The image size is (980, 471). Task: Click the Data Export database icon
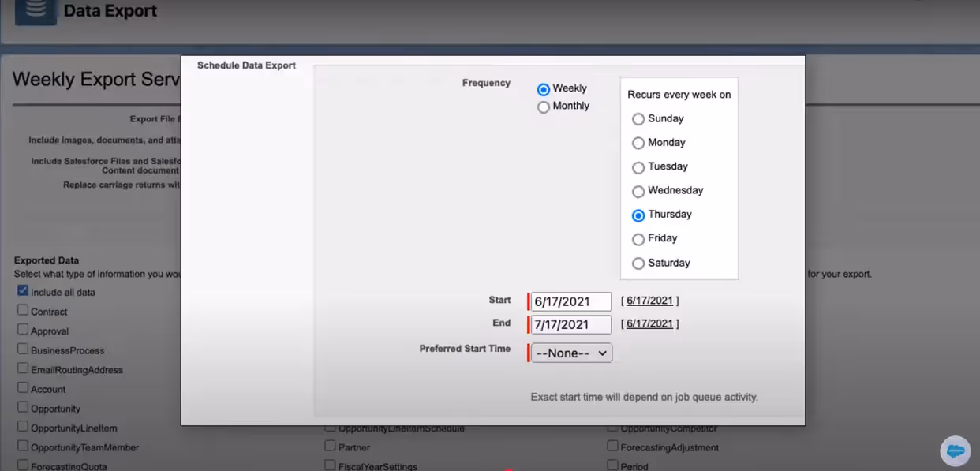[36, 12]
